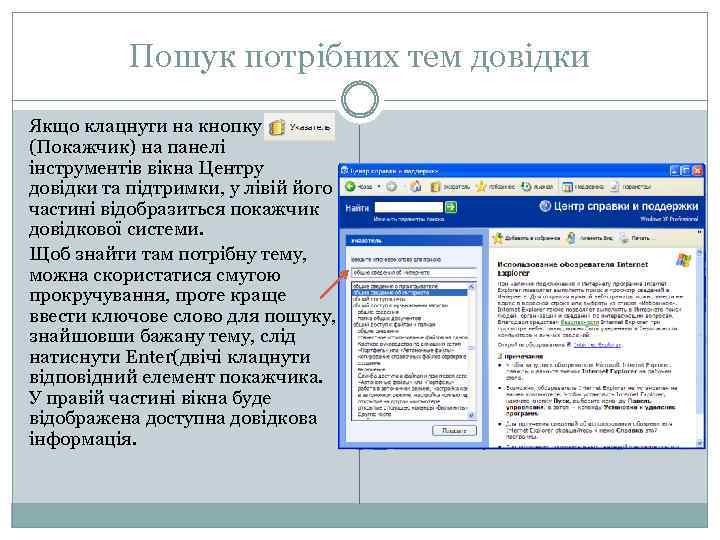Click inside the Найти search field

tap(409, 207)
